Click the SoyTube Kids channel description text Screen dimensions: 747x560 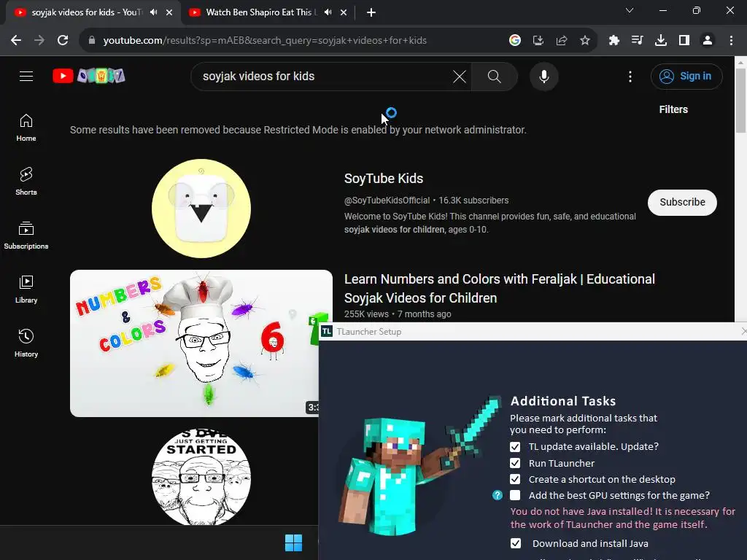click(x=489, y=223)
